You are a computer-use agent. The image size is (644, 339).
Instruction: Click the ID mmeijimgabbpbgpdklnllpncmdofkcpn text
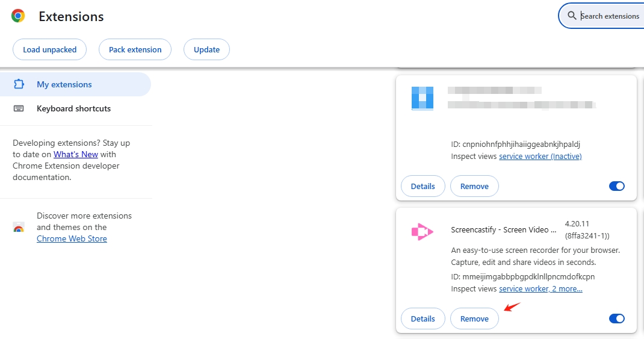coord(523,276)
